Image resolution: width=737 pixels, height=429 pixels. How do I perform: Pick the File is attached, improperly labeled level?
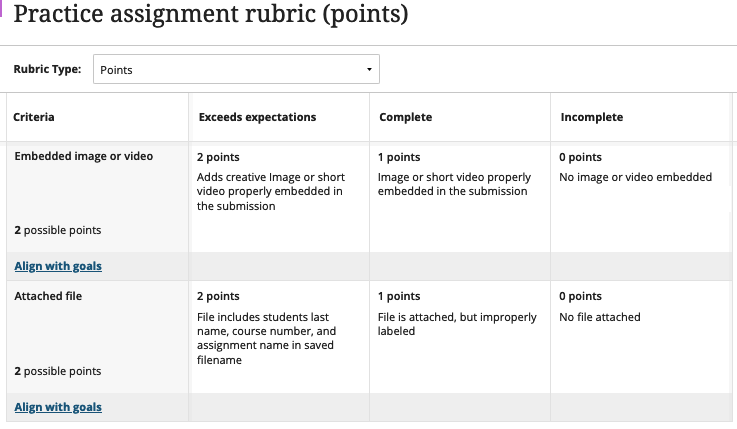(x=457, y=324)
